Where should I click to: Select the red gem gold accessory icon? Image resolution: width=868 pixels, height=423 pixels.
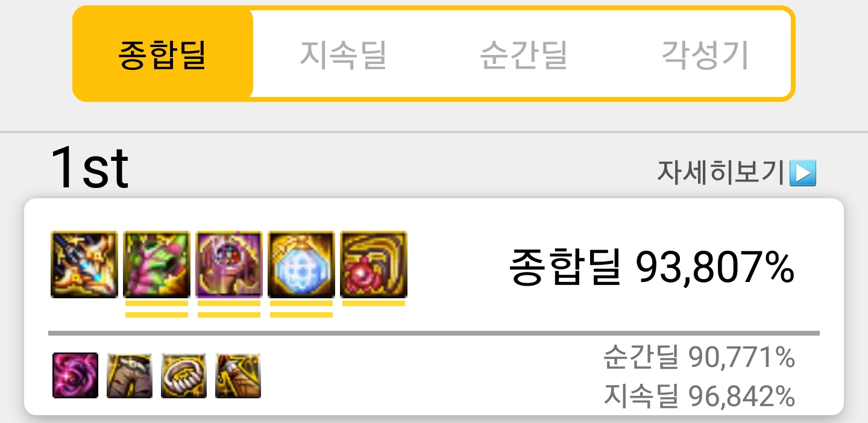point(374,265)
